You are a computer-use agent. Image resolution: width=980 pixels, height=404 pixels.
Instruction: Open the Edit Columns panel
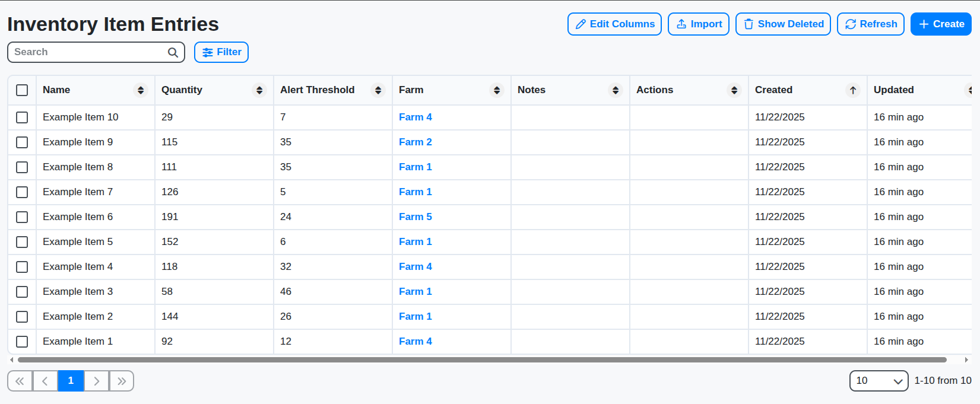tap(614, 24)
